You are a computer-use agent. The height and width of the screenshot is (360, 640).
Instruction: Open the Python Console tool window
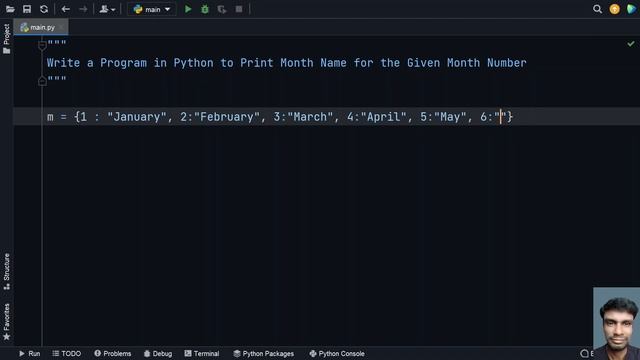coord(337,353)
